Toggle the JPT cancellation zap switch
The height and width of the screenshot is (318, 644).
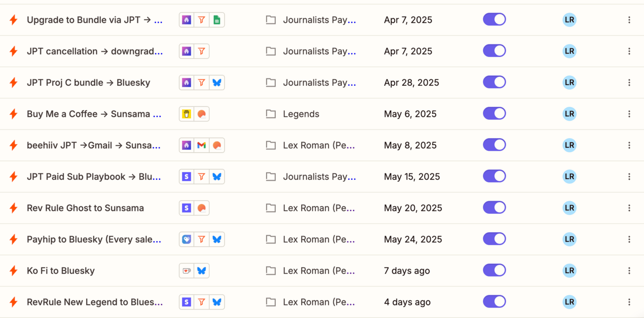(x=494, y=51)
